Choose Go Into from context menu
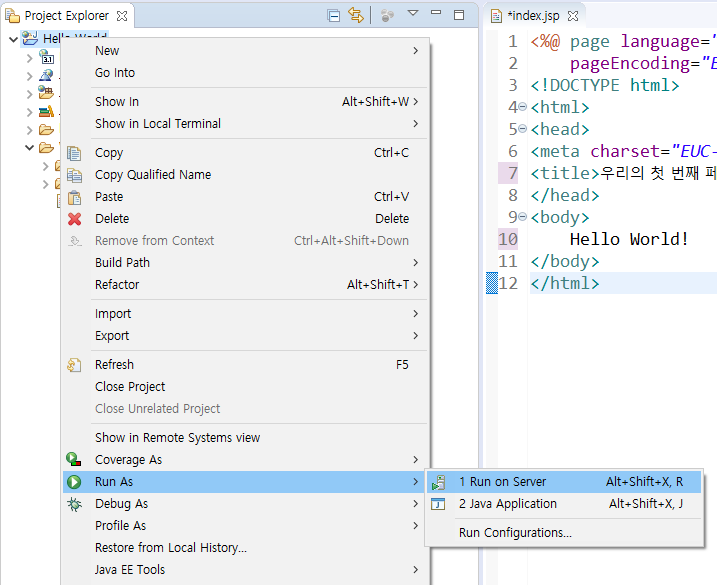The width and height of the screenshot is (717, 585). pyautogui.click(x=245, y=73)
